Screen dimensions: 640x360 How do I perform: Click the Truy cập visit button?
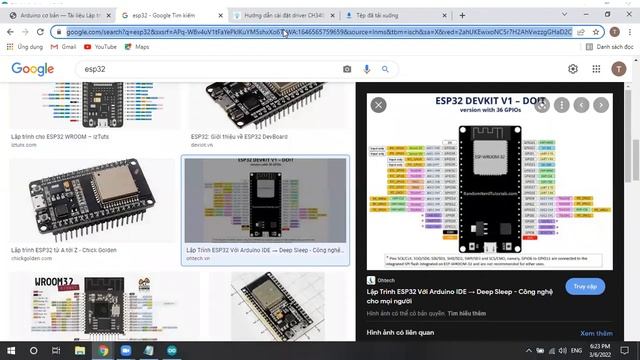pyautogui.click(x=585, y=287)
